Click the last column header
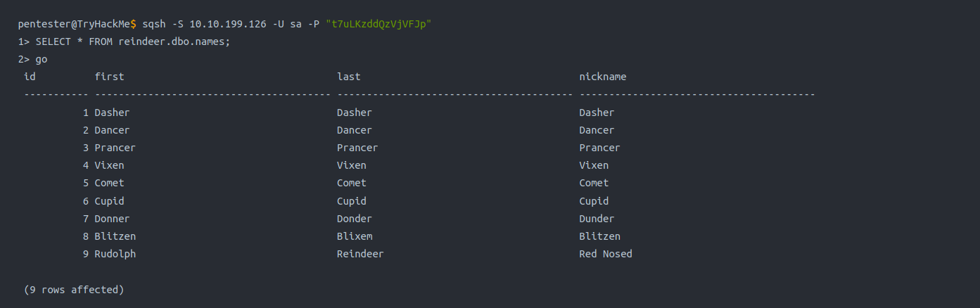The width and height of the screenshot is (980, 308). point(349,77)
